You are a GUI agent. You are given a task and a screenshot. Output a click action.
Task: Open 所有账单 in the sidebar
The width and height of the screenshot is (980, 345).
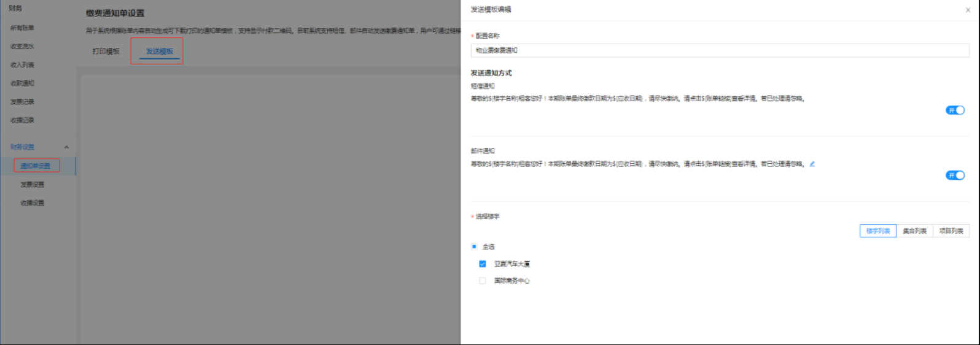(23, 28)
